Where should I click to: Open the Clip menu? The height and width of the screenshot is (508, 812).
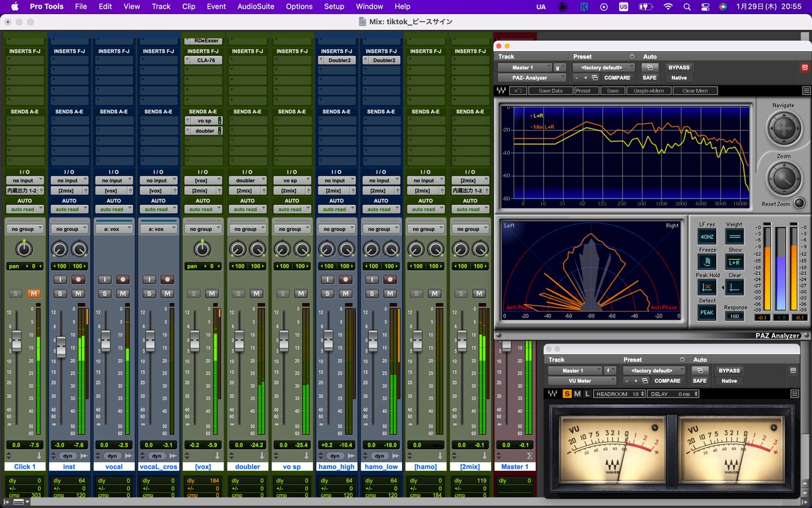188,7
